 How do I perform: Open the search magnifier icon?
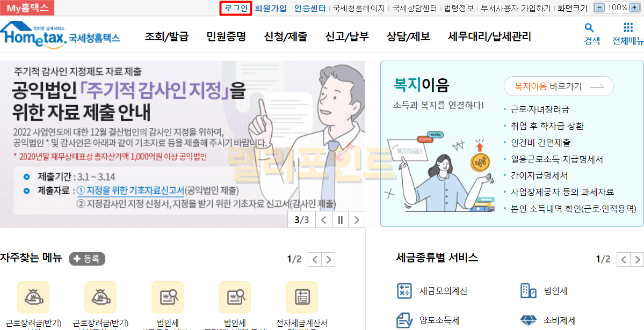(x=589, y=27)
